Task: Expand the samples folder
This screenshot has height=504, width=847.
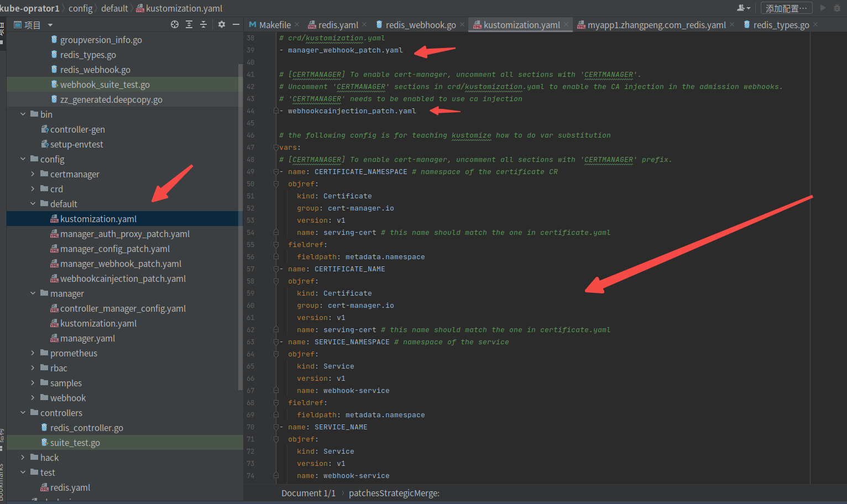Action: tap(33, 382)
